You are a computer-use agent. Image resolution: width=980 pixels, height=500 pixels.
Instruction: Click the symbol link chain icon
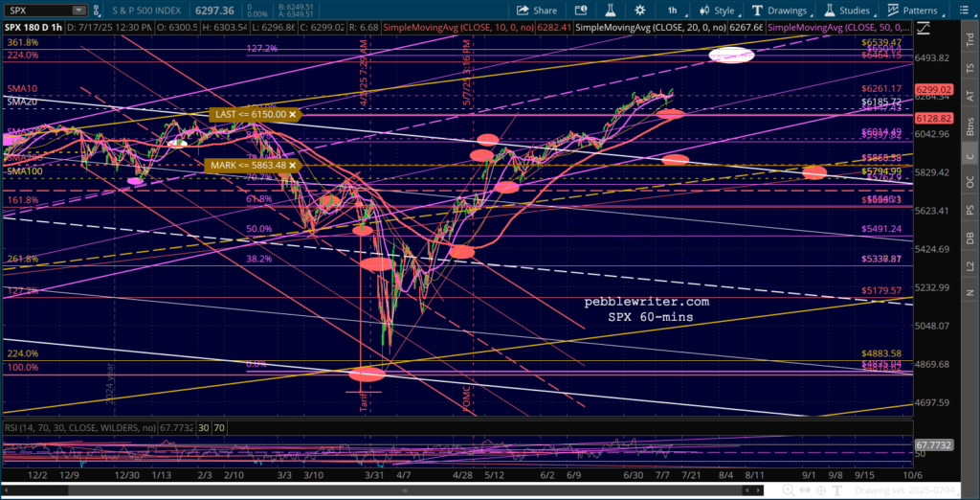96,10
